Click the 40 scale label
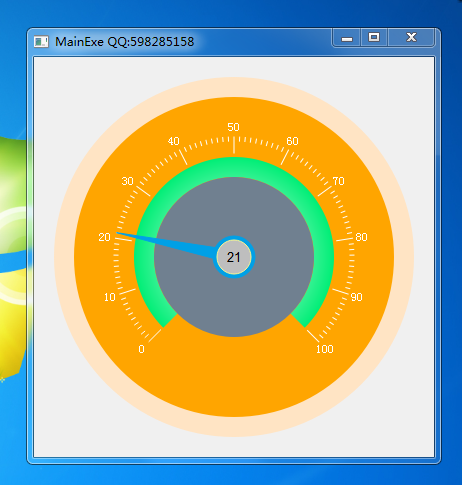This screenshot has height=485, width=462. tap(174, 141)
